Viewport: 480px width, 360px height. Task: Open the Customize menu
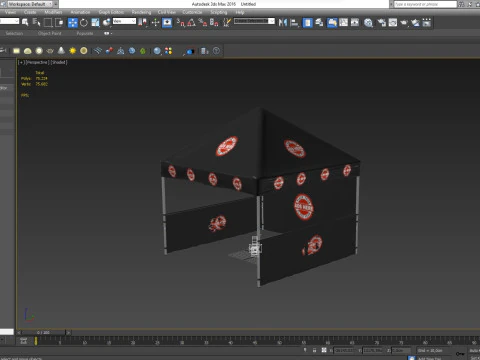pyautogui.click(x=192, y=12)
